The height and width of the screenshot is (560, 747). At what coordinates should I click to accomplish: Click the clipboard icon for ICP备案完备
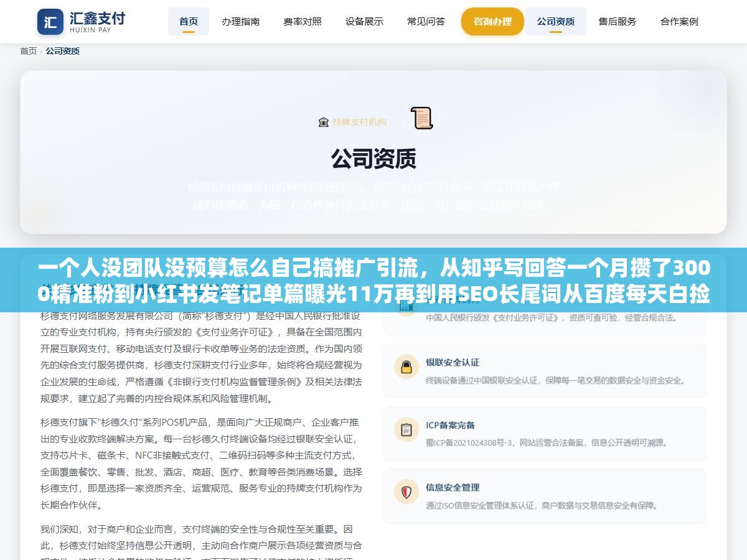point(406,429)
